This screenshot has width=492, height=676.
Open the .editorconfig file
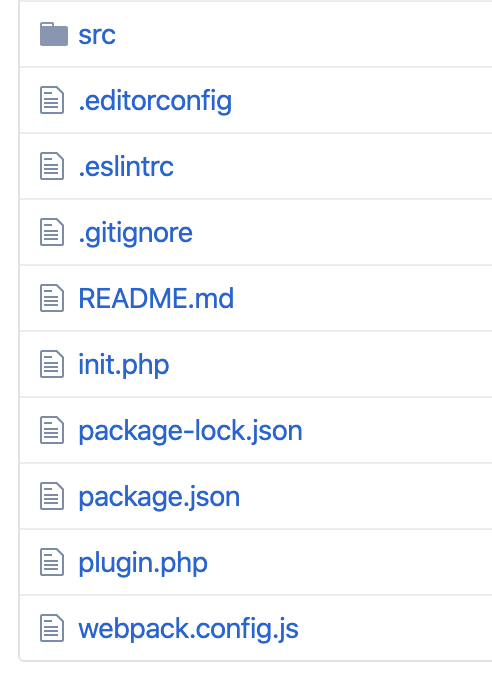pos(155,102)
